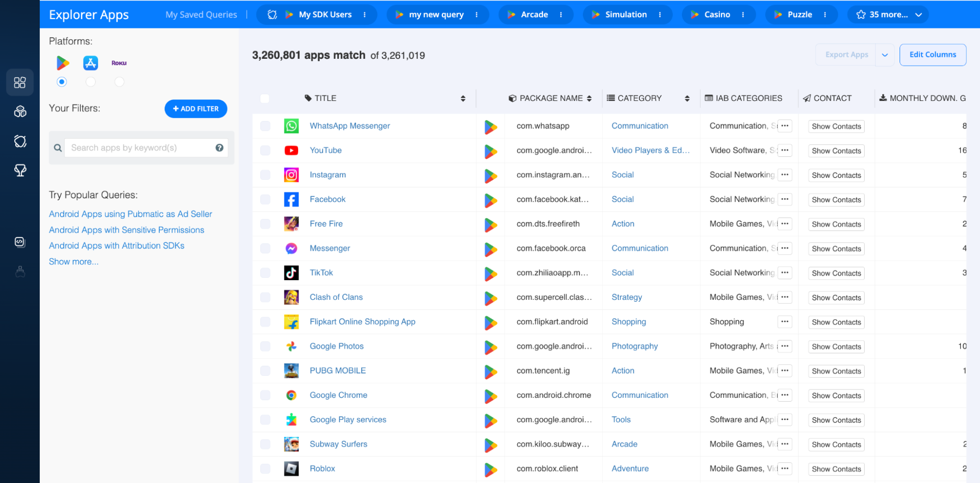Image resolution: width=980 pixels, height=483 pixels.
Task: Click the trophy icon in sidebar
Action: click(x=20, y=170)
